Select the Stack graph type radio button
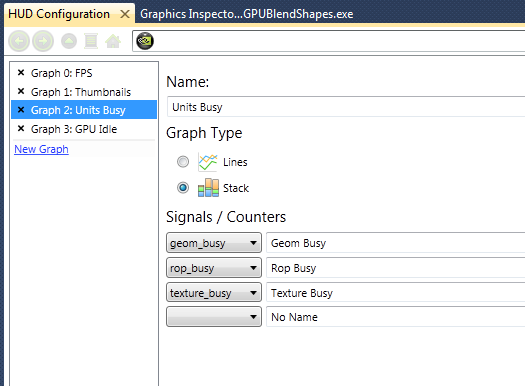The image size is (525, 386). (x=183, y=187)
